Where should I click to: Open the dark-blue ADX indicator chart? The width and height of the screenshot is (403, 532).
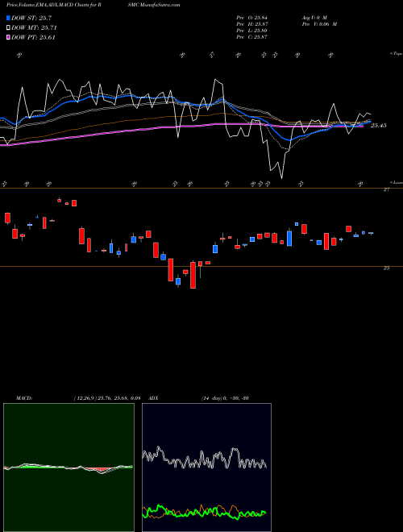tap(206, 468)
